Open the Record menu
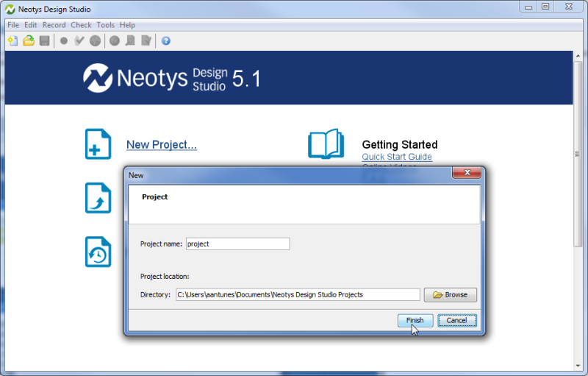 click(x=54, y=25)
